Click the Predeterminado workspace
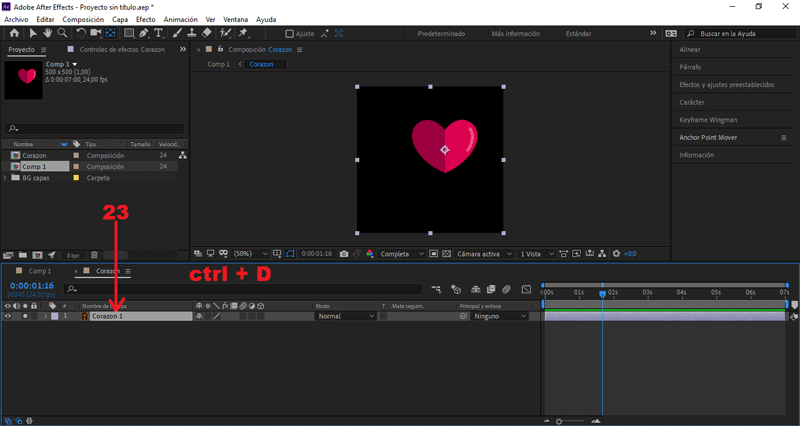The image size is (800, 426). tap(440, 34)
